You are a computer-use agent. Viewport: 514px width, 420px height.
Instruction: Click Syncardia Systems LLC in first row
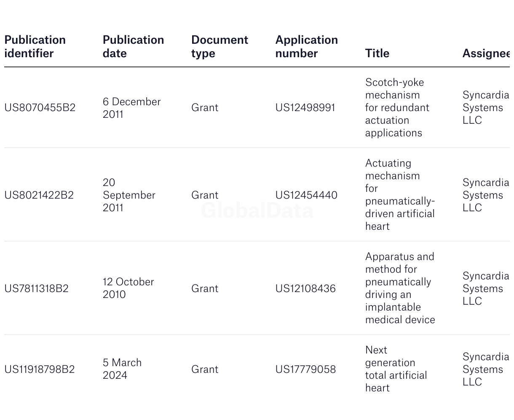click(x=485, y=107)
